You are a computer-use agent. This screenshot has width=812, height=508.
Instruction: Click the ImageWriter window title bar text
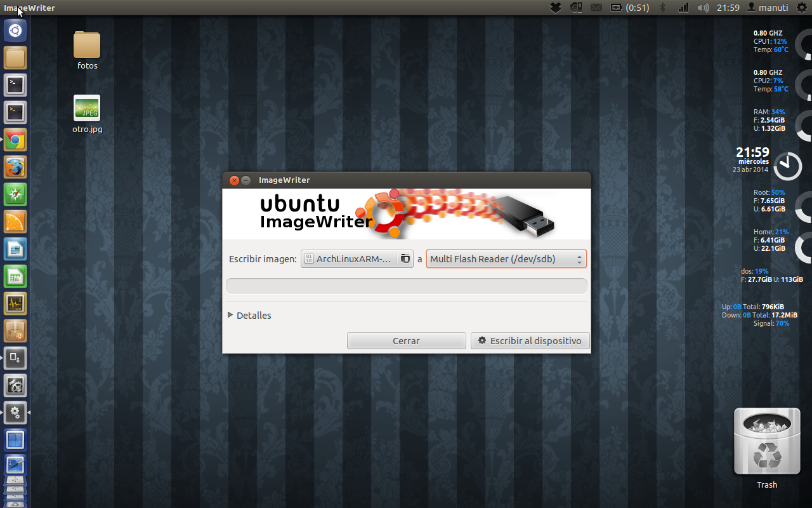[284, 180]
